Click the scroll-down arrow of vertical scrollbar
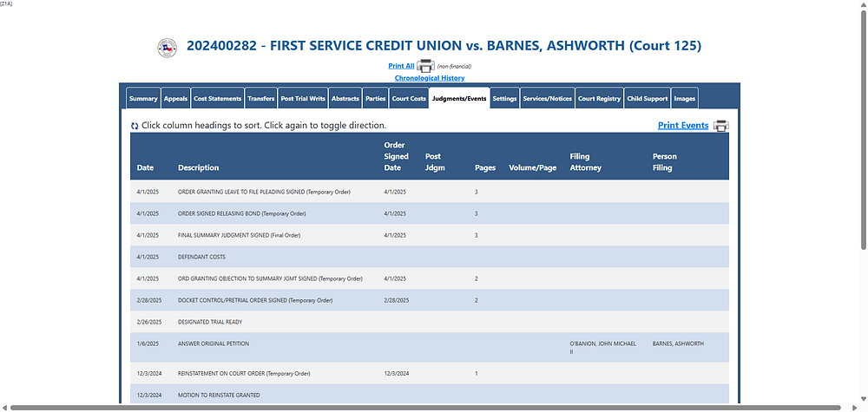Viewport: 868px width, 412px height. [x=863, y=399]
